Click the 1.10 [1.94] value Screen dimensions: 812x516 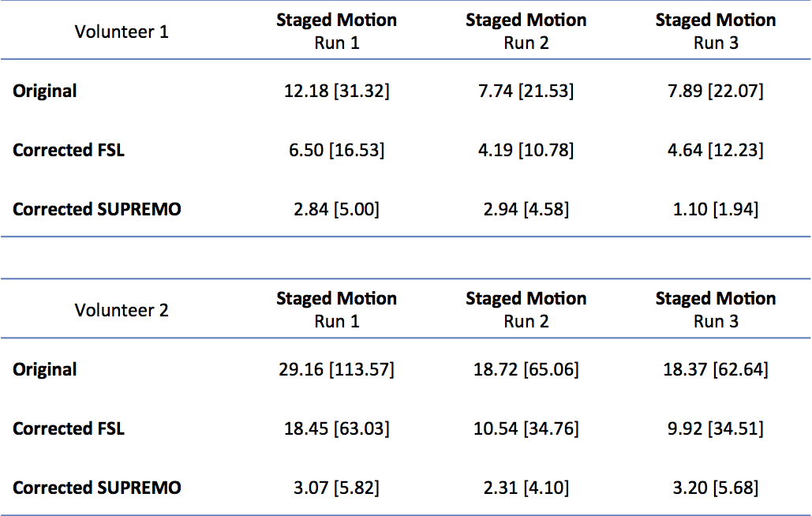point(716,209)
